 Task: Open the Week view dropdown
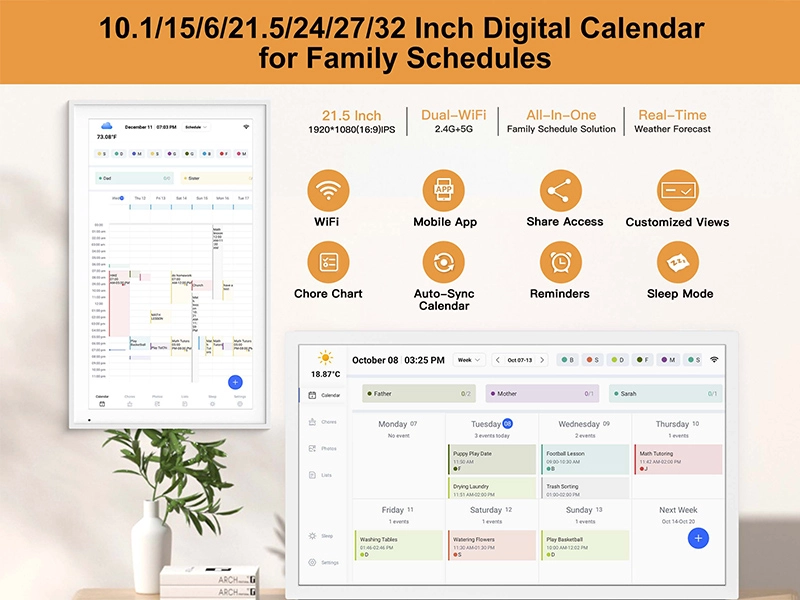tap(468, 359)
